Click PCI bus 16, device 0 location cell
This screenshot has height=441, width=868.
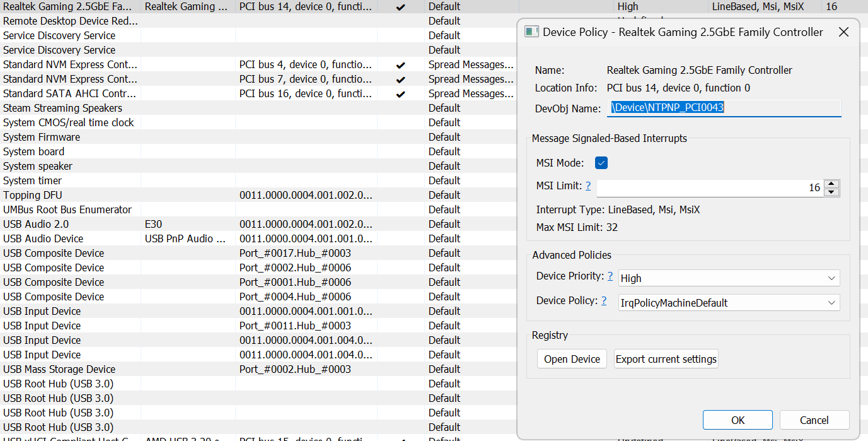pos(306,93)
